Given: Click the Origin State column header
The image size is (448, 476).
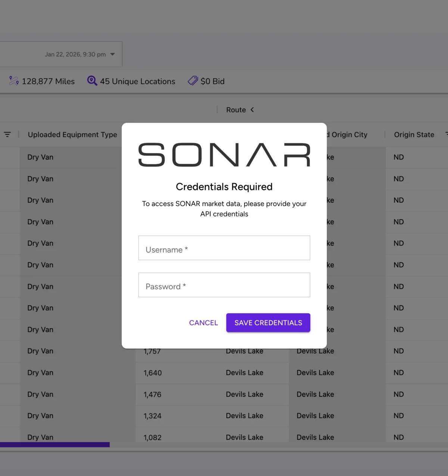Looking at the screenshot, I should [x=414, y=134].
